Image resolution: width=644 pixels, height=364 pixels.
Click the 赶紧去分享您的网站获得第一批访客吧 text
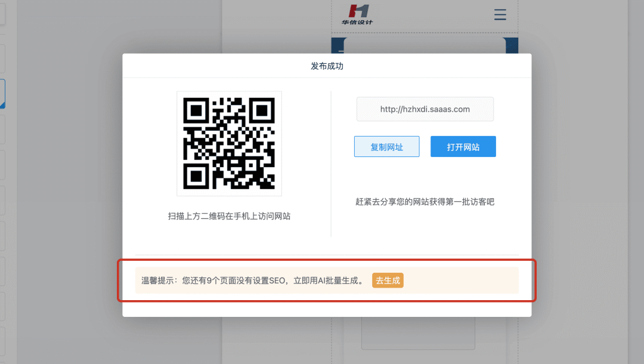pos(425,202)
